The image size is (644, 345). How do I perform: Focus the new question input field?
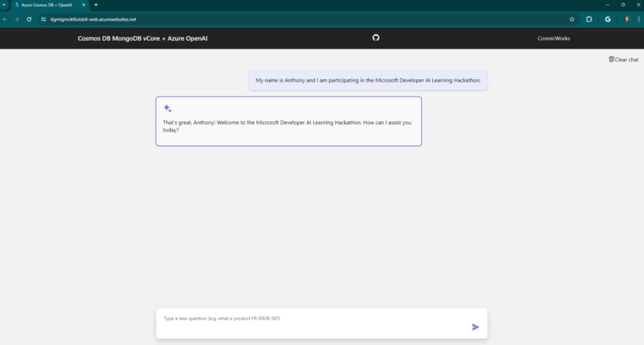pos(321,323)
